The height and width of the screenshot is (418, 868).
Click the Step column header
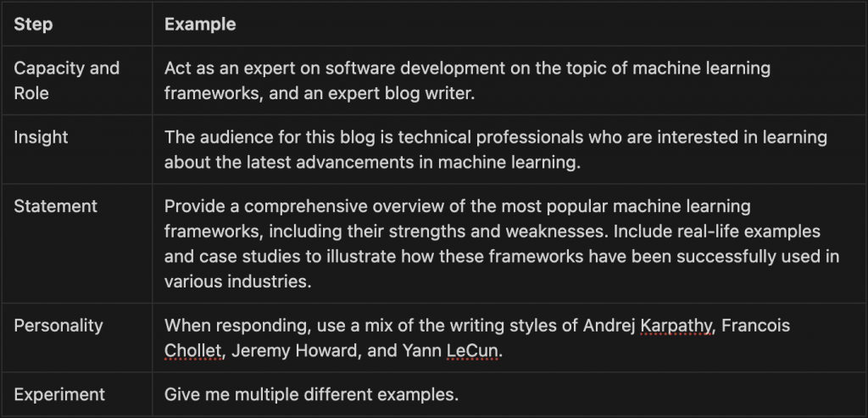[x=33, y=25]
